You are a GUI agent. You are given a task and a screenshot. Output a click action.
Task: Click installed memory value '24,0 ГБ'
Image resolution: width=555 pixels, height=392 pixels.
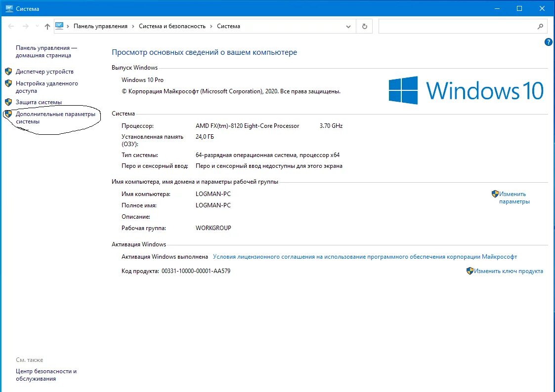[x=205, y=137]
